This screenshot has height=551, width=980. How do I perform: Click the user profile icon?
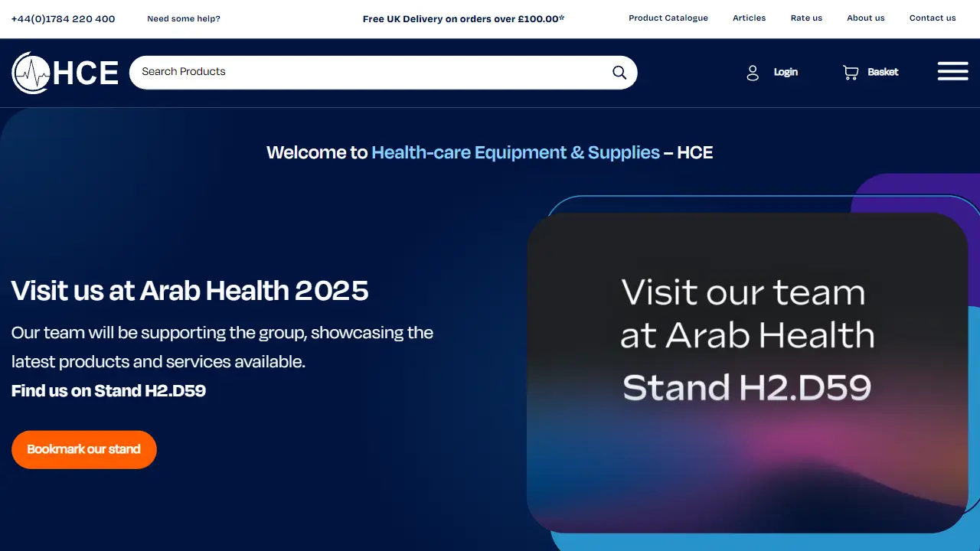[753, 73]
